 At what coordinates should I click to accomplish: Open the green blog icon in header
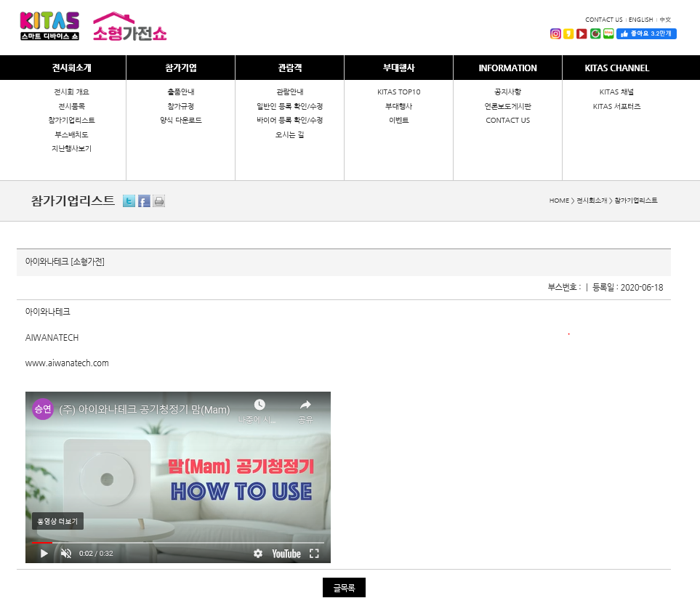[x=608, y=34]
